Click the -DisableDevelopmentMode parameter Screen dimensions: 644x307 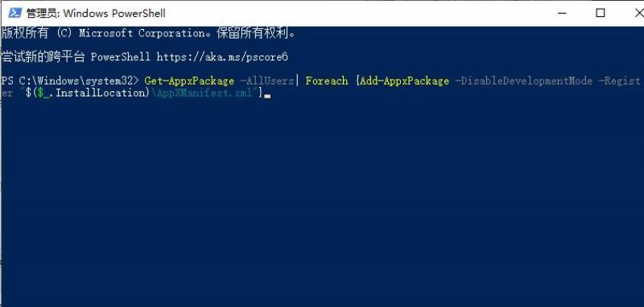[x=524, y=81]
